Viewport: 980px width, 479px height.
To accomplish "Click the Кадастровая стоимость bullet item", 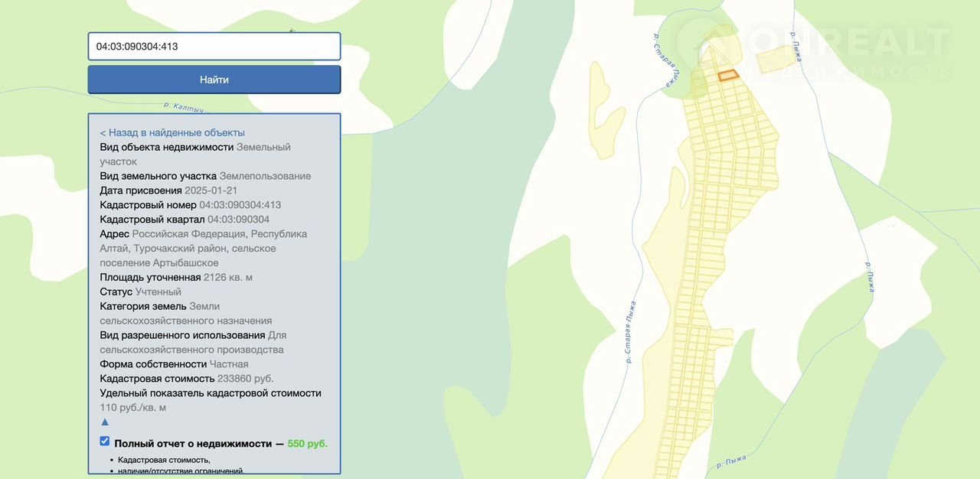I will point(164,460).
